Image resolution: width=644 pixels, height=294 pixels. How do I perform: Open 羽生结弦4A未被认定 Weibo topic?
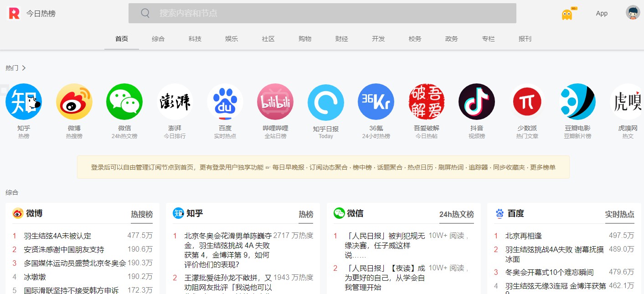click(x=57, y=236)
